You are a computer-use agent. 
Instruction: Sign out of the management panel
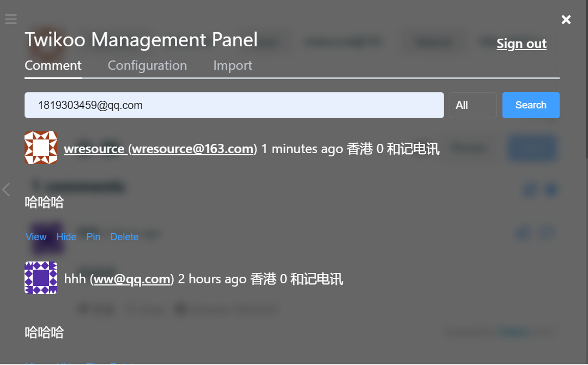[521, 44]
